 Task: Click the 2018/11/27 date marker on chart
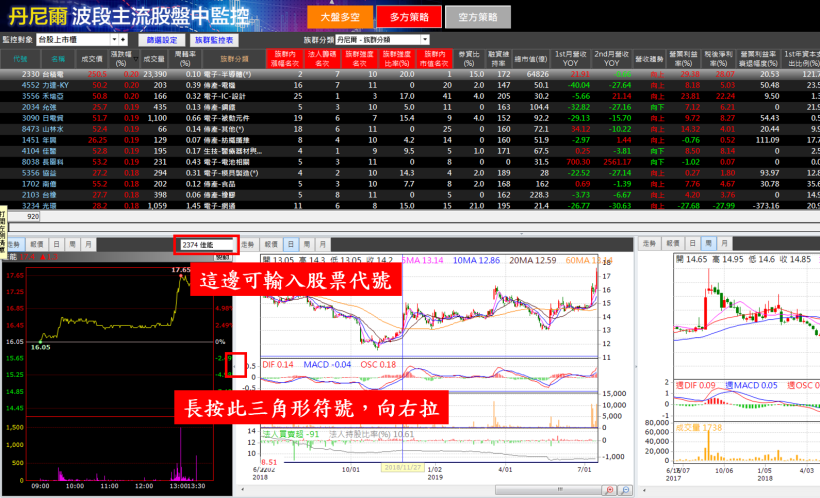tap(402, 468)
